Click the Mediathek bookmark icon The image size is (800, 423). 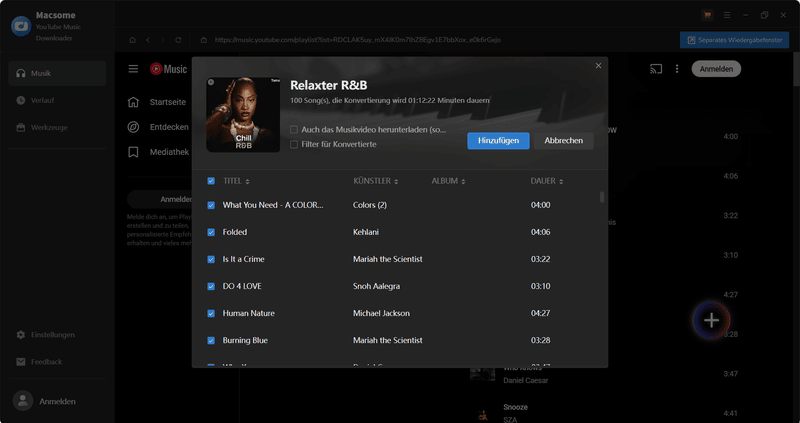[x=133, y=152]
